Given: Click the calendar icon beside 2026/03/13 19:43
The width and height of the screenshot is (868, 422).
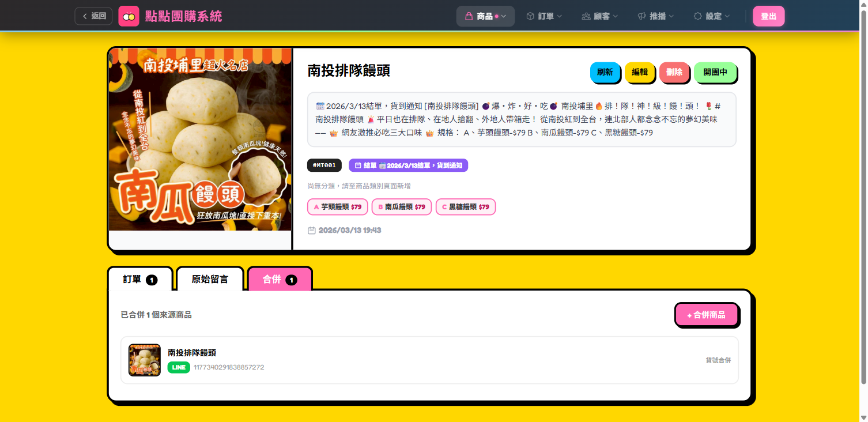Looking at the screenshot, I should click(312, 231).
